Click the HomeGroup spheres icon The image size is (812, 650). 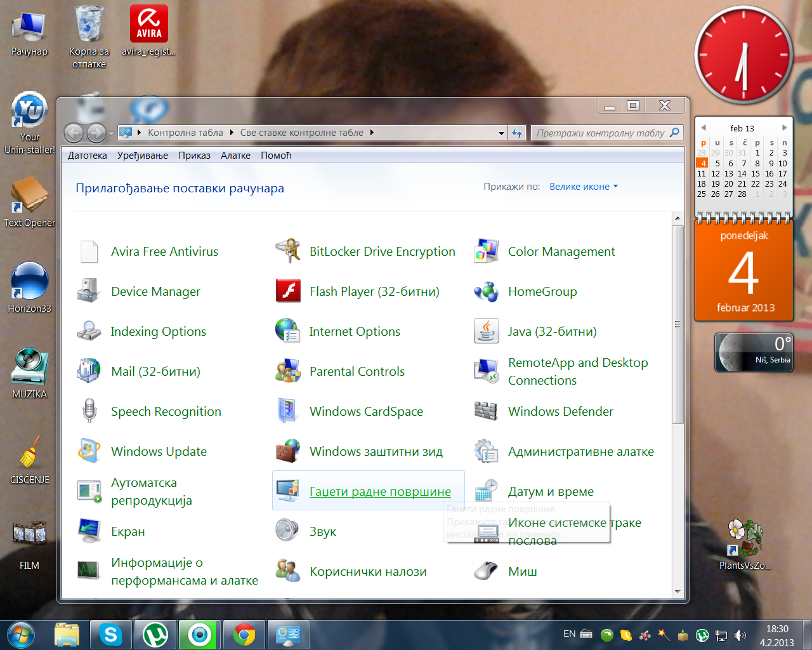487,291
